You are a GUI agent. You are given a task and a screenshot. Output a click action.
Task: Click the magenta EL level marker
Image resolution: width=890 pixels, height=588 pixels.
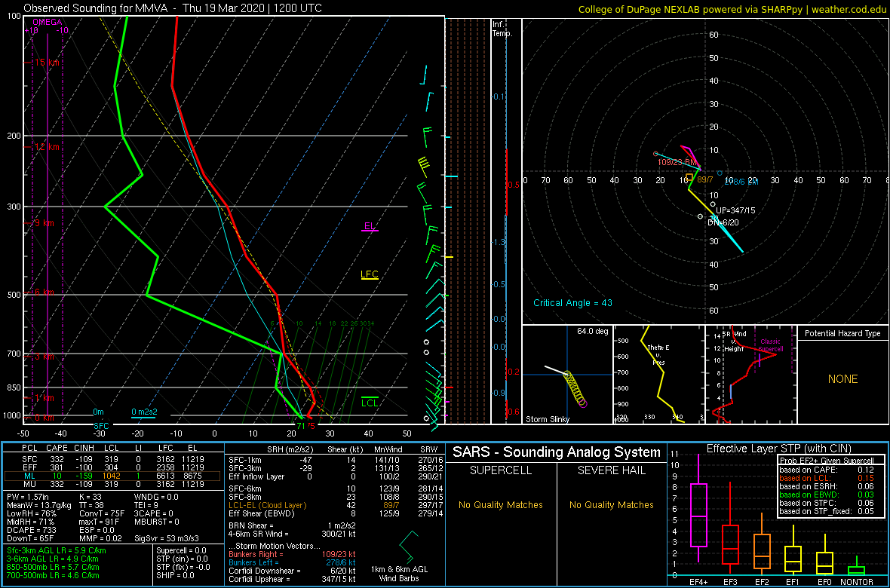370,228
